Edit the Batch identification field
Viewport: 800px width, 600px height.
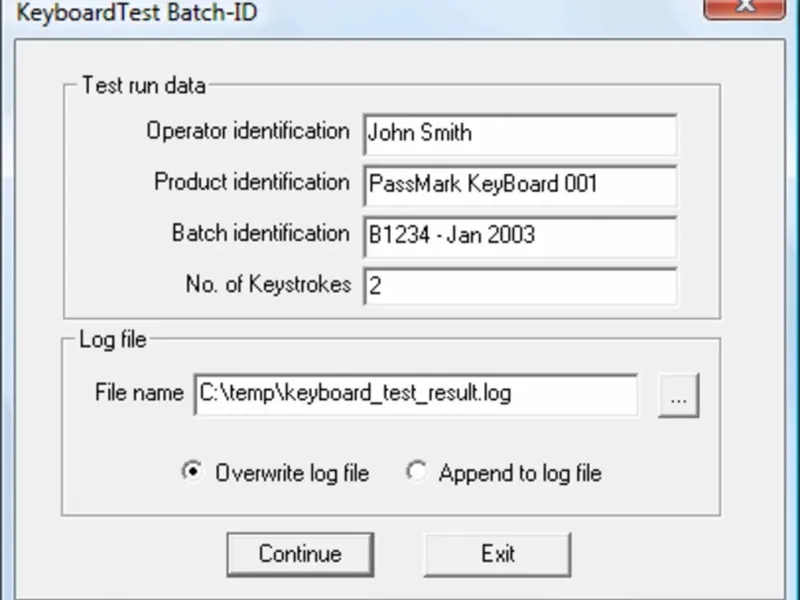[520, 236]
